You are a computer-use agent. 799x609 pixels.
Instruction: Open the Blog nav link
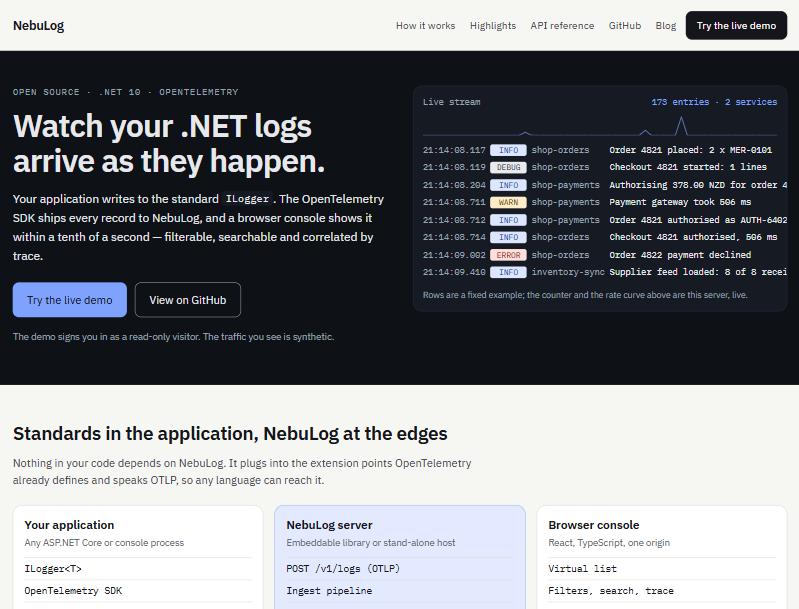click(665, 25)
